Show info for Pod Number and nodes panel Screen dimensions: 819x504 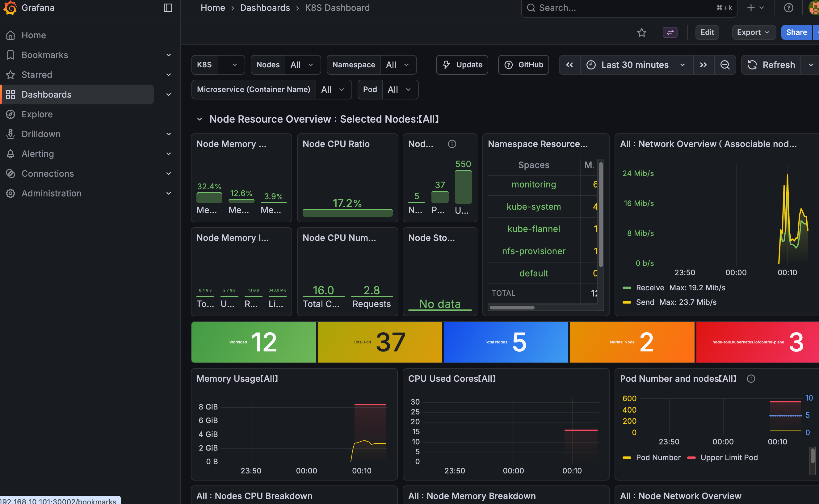coord(751,379)
